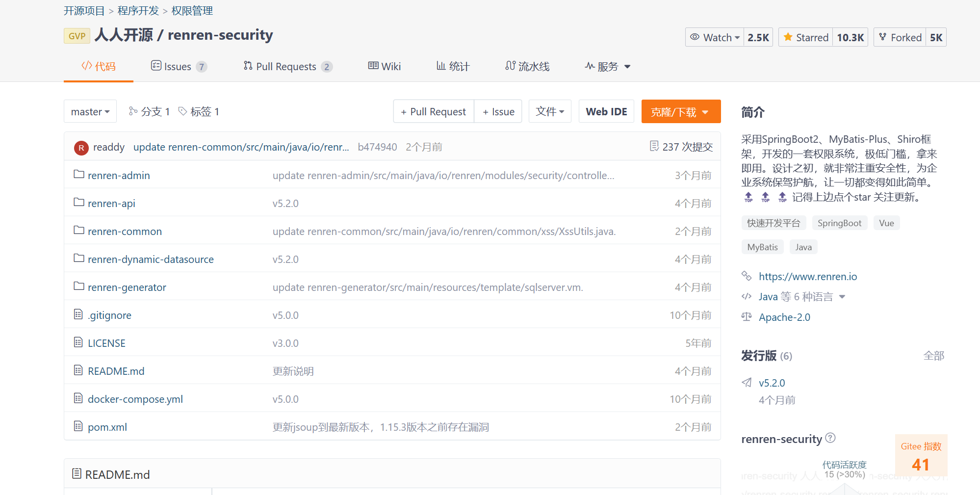Screen dimensions: 980x495
Task: Open the master branch selector
Action: (x=90, y=111)
